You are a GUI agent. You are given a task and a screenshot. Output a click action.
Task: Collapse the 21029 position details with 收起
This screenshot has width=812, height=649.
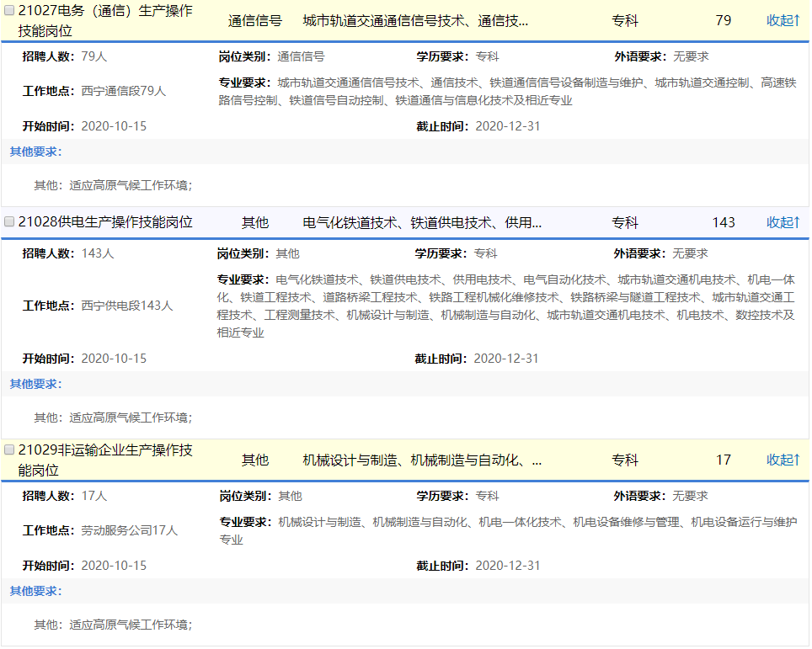coord(782,460)
